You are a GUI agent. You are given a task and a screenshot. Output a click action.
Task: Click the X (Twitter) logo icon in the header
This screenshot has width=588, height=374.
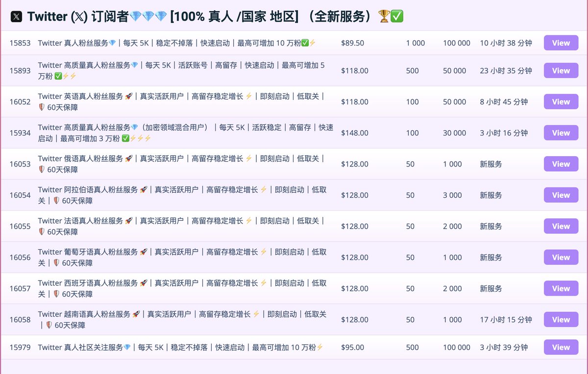(x=16, y=16)
